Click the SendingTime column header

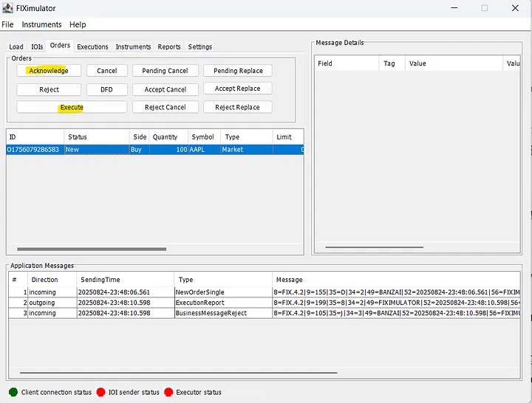click(x=125, y=280)
